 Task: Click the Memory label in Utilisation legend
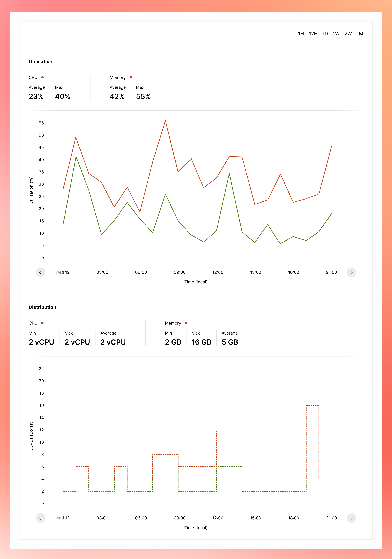(x=118, y=77)
